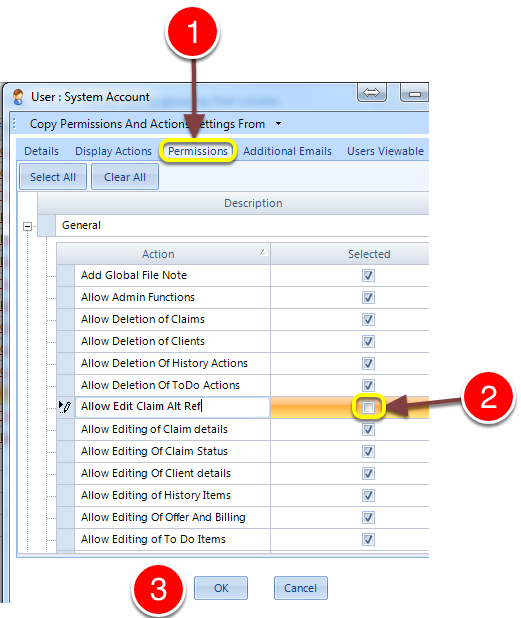521x618 pixels.
Task: Click the Cancel button
Action: 301,588
